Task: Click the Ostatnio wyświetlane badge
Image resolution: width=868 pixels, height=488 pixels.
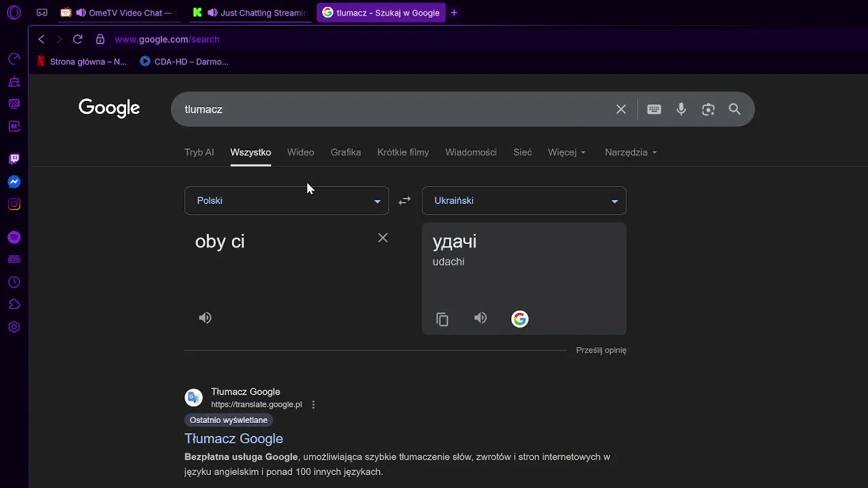Action: [229, 420]
